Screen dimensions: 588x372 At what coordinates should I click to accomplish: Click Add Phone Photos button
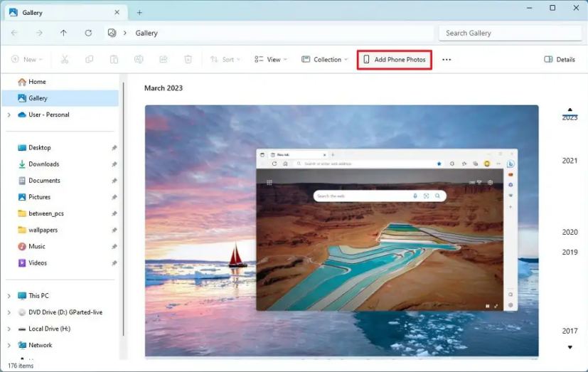(395, 60)
